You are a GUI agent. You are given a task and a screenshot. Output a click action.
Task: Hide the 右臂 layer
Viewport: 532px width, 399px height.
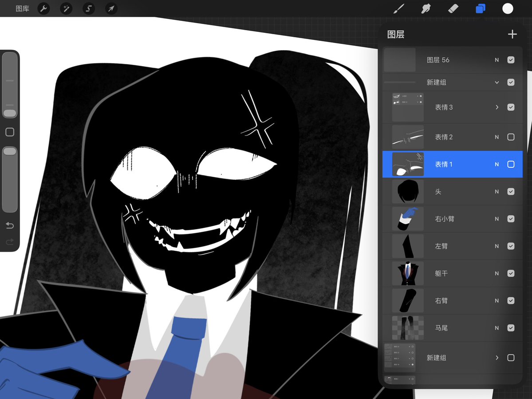tap(511, 300)
